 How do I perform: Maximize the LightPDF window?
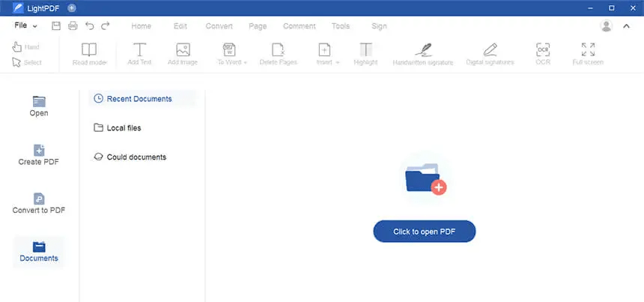tap(612, 7)
